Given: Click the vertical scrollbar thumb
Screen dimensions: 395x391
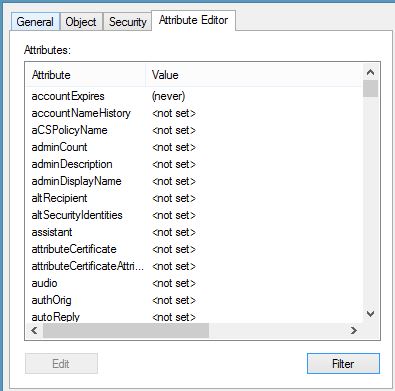Looking at the screenshot, I should (370, 89).
